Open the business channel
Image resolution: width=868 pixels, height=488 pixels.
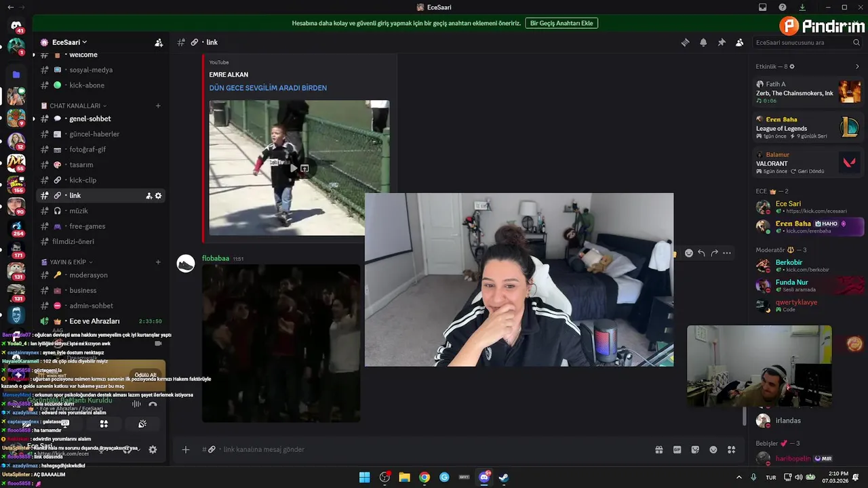(x=101, y=290)
